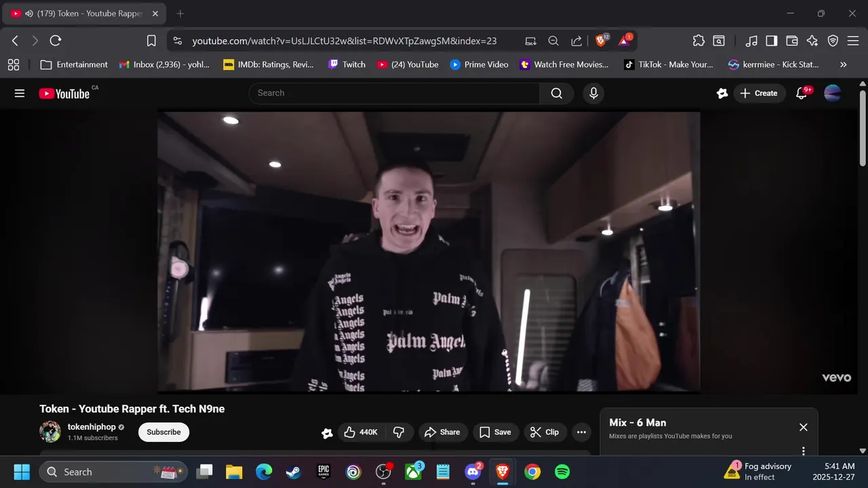Open the Twitch bookmark
Viewport: 868px width, 488px height.
(347, 65)
